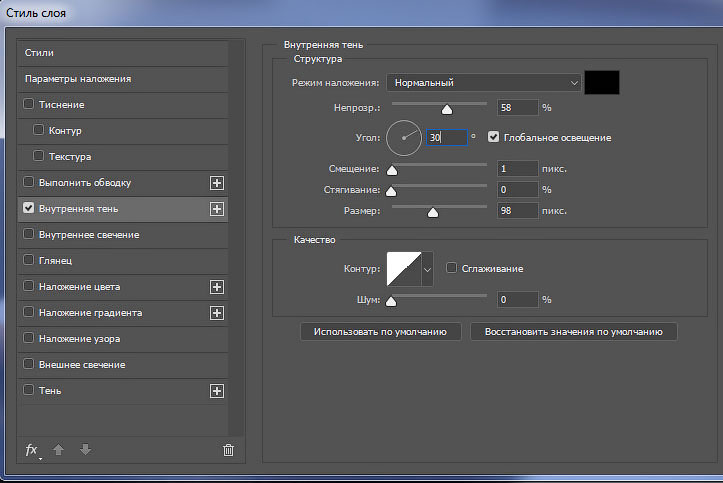Toggle the Глобальное освещение checkbox
This screenshot has width=723, height=483.
(493, 137)
